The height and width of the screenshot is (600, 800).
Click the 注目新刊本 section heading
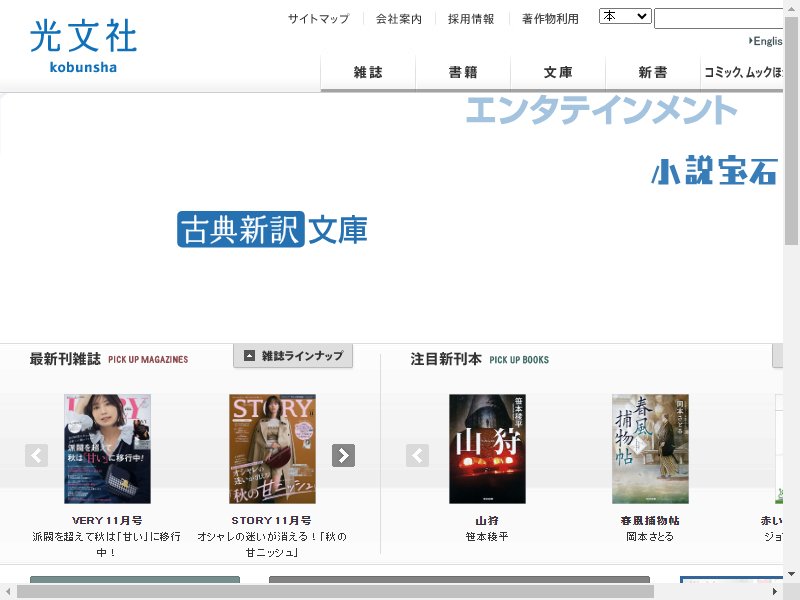click(446, 359)
